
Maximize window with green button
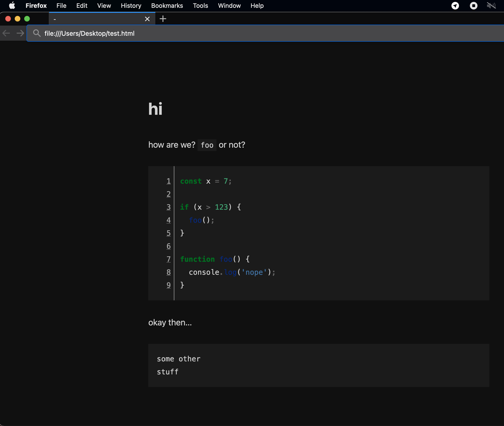click(27, 19)
